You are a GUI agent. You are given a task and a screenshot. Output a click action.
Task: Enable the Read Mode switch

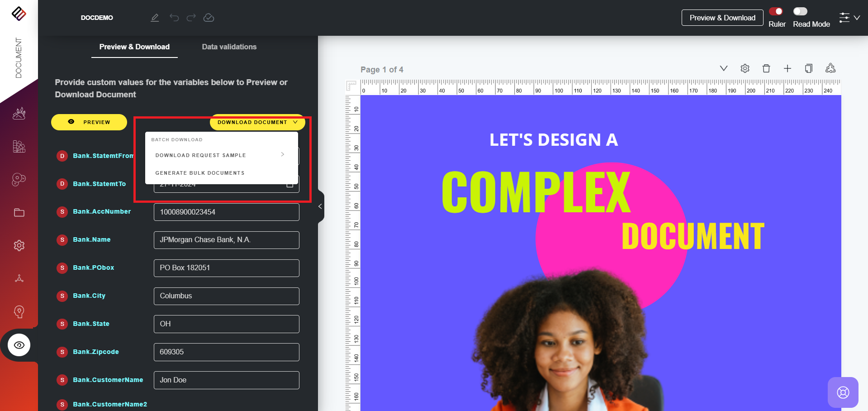tap(800, 11)
